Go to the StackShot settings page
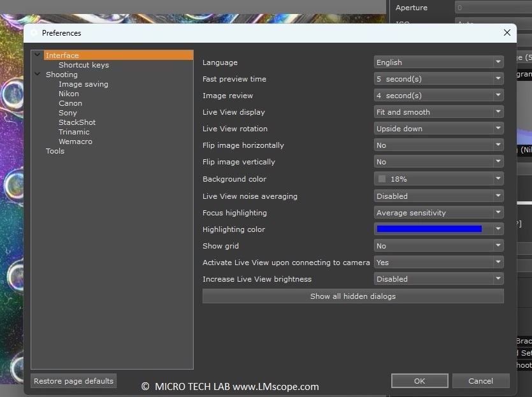The image size is (532, 397). (x=77, y=122)
